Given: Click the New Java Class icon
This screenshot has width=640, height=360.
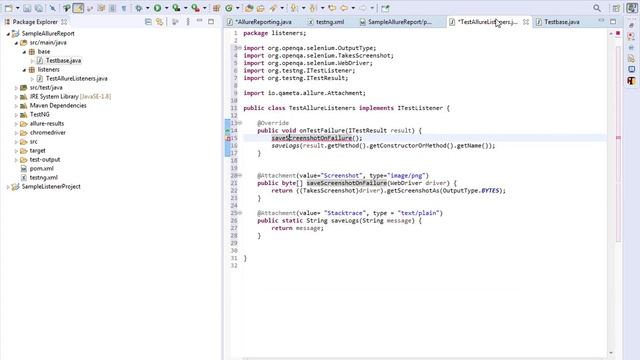Looking at the screenshot, I should [229, 8].
